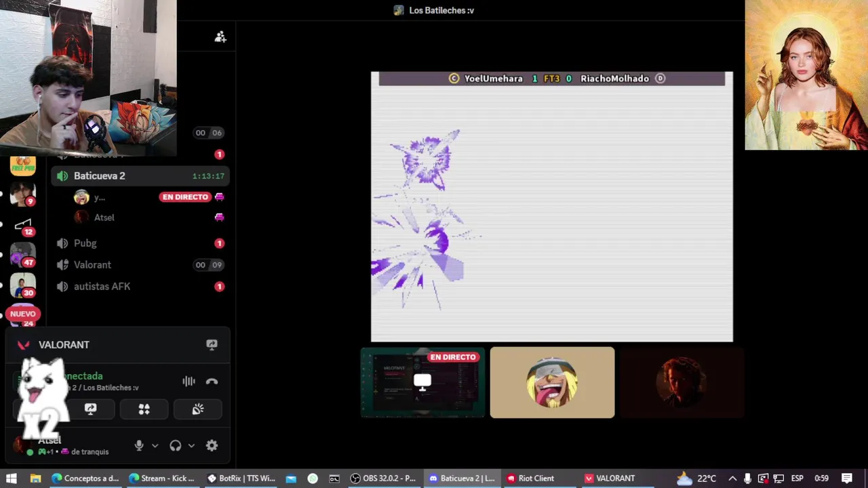Join the Pubg voice channel
Viewport: 868px width, 488px height.
[x=140, y=243]
